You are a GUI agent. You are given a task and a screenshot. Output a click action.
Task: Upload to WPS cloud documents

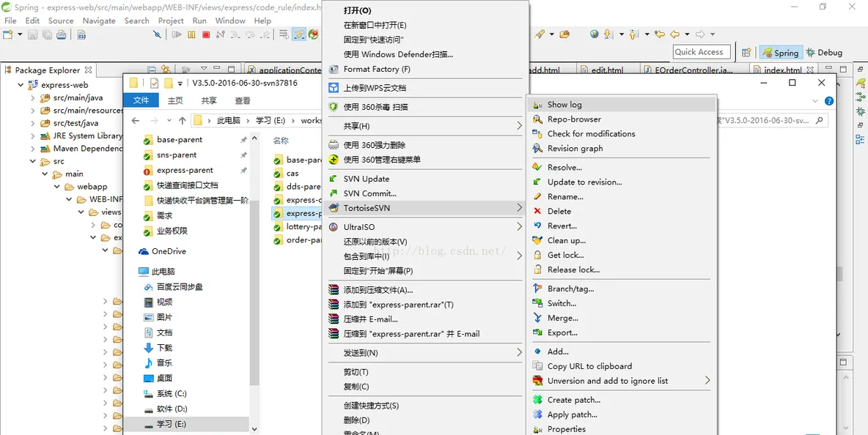pyautogui.click(x=425, y=88)
